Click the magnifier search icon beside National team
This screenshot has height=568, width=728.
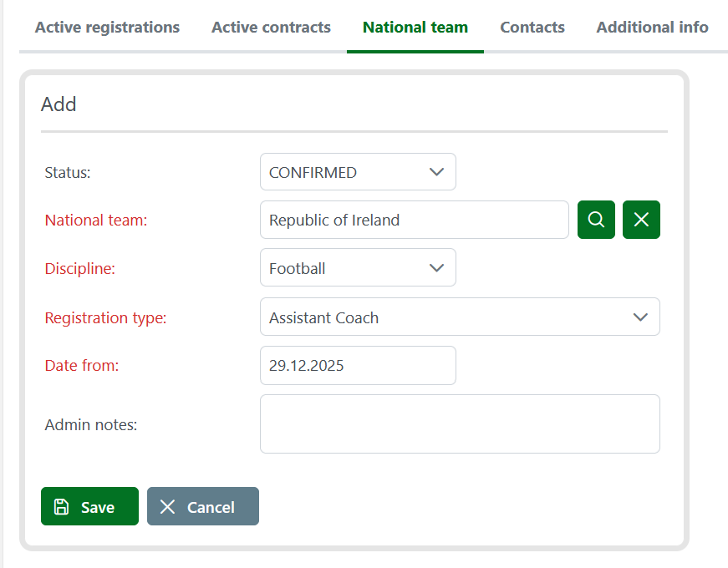(x=596, y=220)
